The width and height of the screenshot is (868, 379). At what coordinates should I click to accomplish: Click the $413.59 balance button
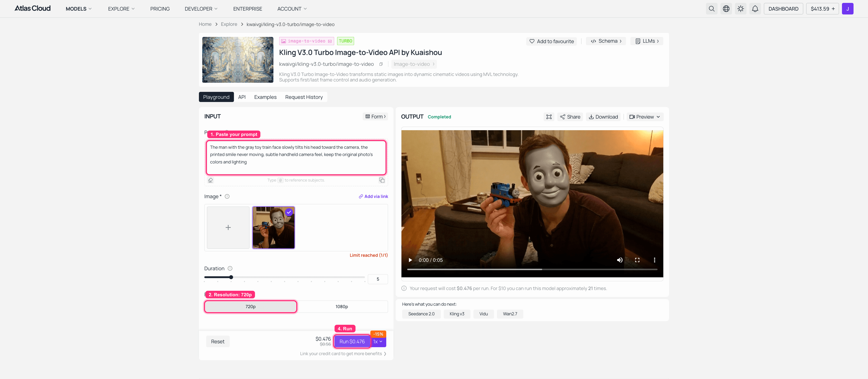click(x=822, y=9)
